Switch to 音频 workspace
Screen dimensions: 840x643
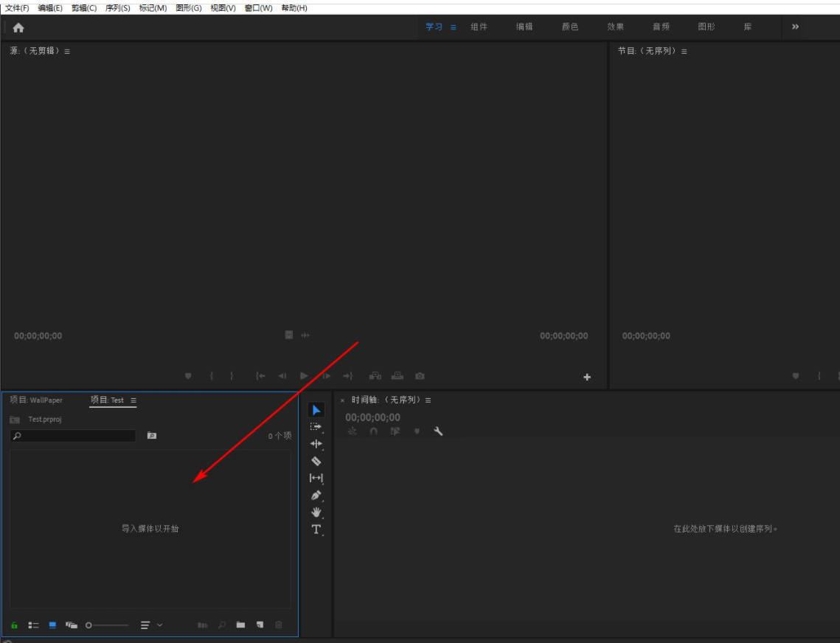click(661, 27)
